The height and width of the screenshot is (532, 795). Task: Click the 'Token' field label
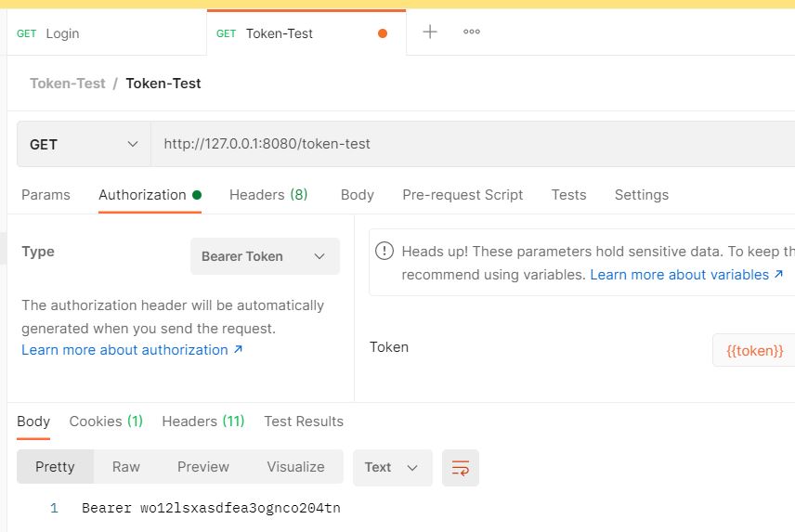coord(389,347)
